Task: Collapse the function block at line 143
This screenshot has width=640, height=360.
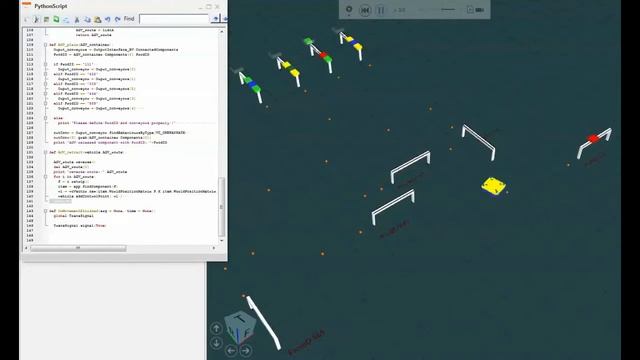Action: tap(45, 211)
